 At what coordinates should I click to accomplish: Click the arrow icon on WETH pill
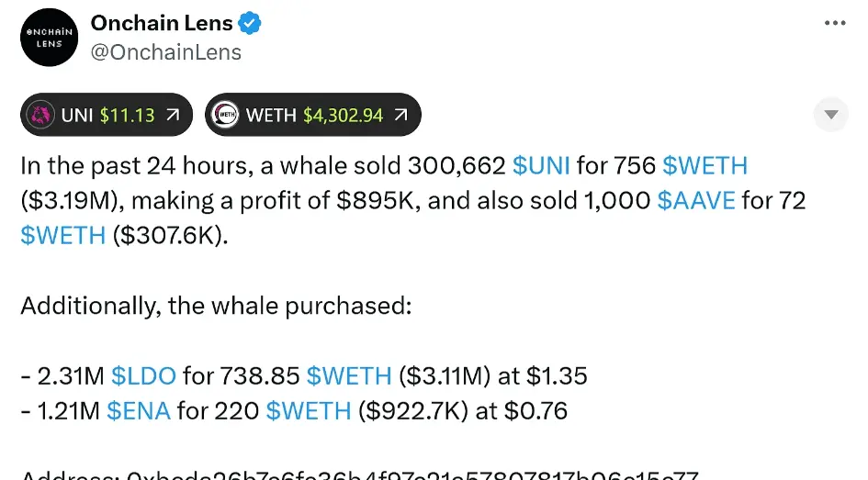point(400,115)
